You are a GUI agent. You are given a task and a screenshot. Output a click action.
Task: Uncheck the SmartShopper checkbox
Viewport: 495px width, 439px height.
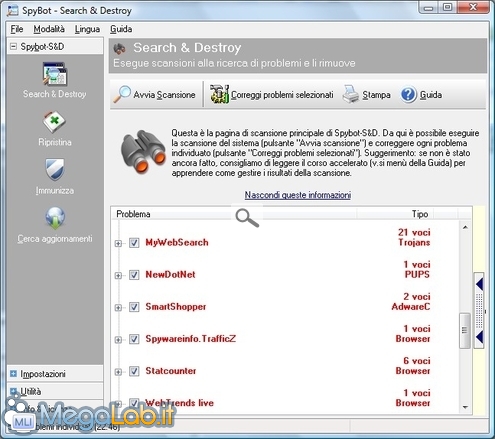tap(134, 307)
